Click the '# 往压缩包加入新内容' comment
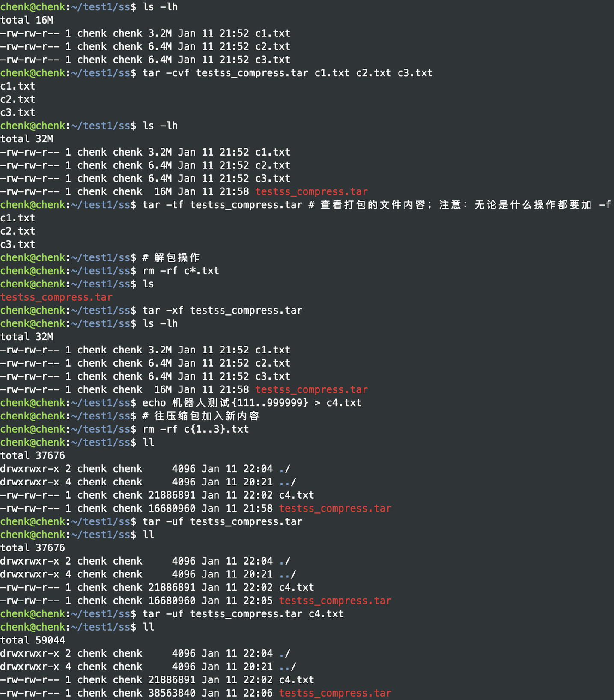The width and height of the screenshot is (614, 700). (201, 416)
